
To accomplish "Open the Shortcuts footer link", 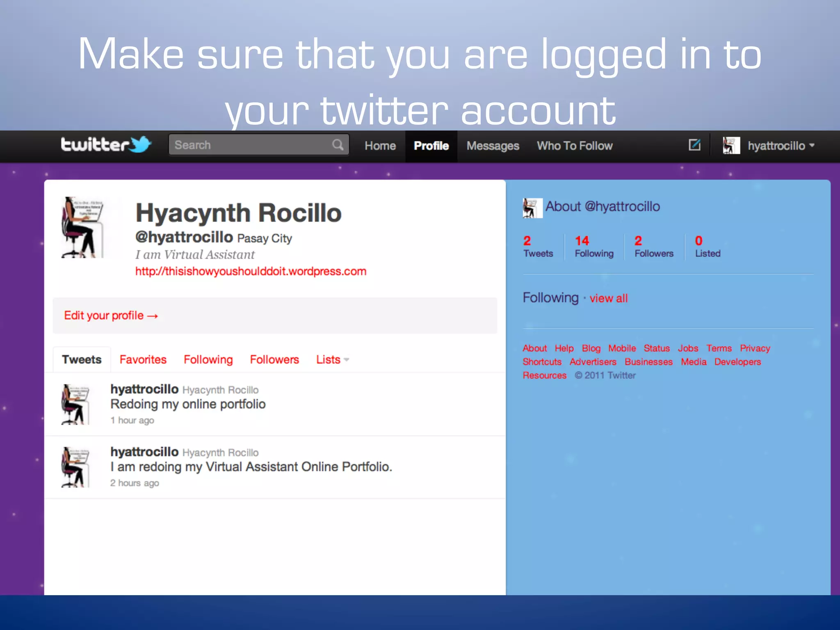I will (x=542, y=362).
